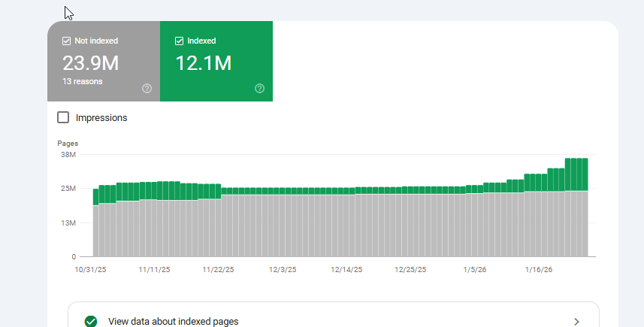Select the 12.1M indexed count
Image resolution: width=644 pixels, height=327 pixels.
203,63
